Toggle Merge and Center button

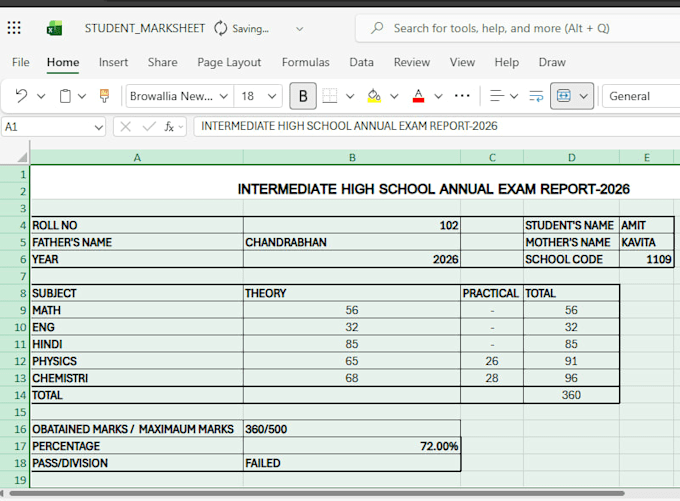click(x=563, y=96)
